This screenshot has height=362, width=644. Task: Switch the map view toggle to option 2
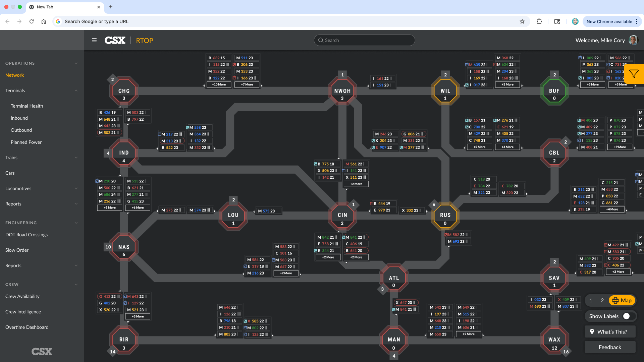point(602,300)
